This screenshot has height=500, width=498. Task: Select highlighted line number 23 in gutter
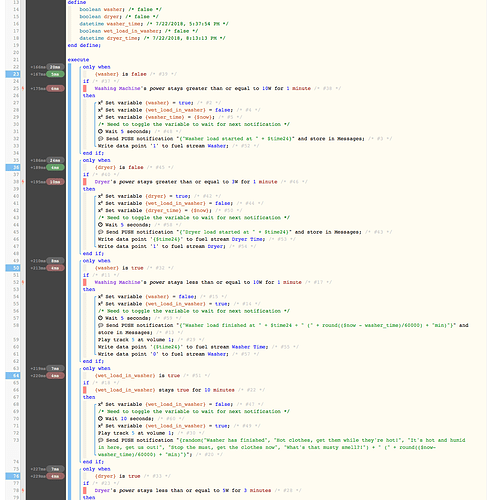[x=13, y=74]
